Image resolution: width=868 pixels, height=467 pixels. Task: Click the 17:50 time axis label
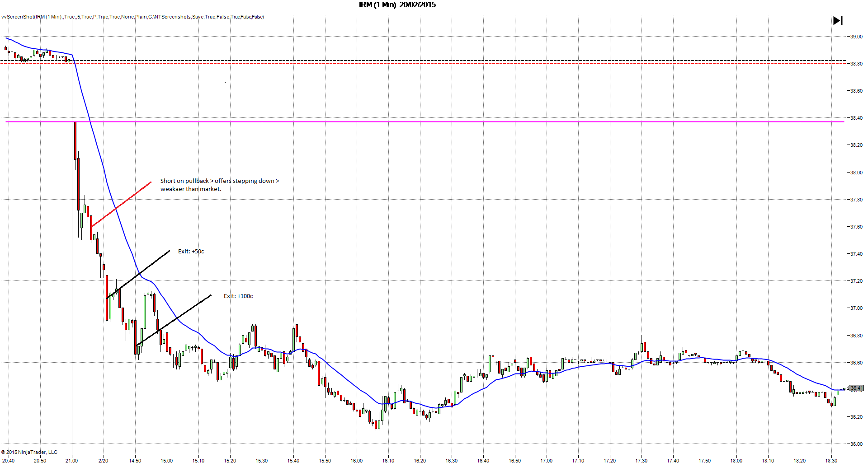tap(704, 461)
